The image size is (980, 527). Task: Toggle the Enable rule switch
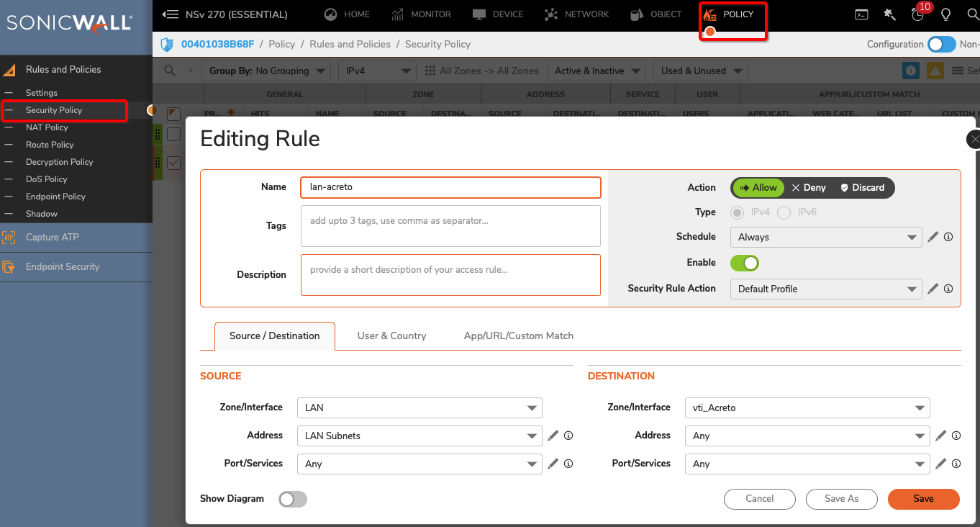[x=745, y=263]
